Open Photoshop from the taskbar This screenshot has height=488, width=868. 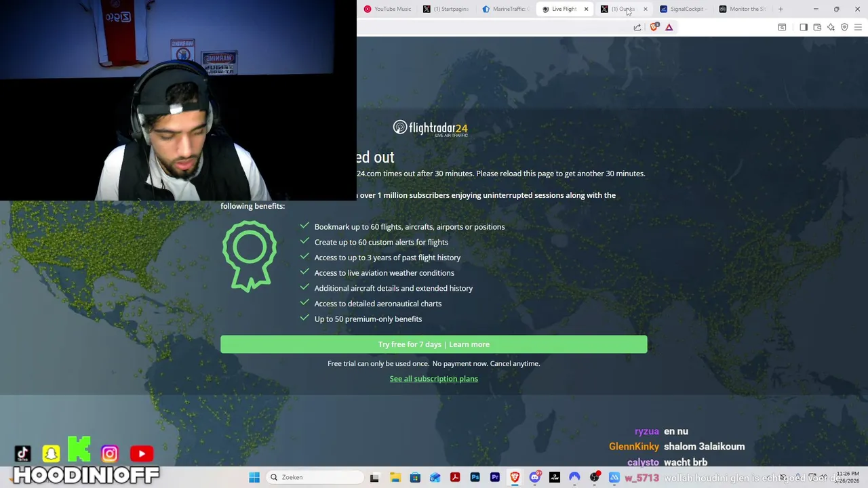point(475,477)
